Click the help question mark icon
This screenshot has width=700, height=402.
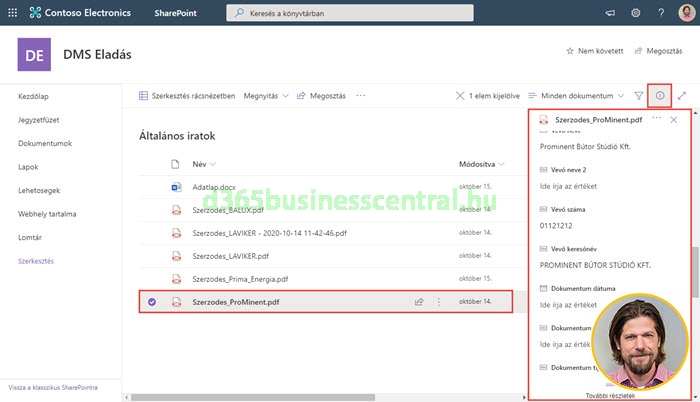tap(661, 13)
